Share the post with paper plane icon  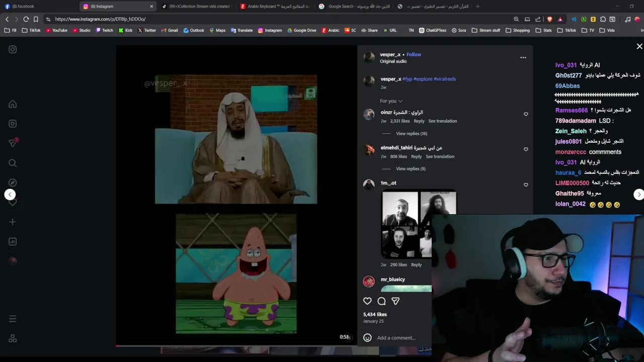click(x=395, y=301)
